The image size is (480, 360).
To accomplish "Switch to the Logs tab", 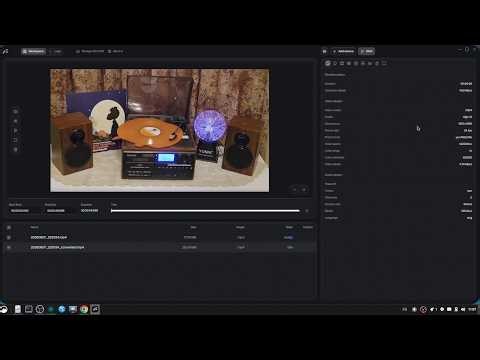I will coord(56,51).
